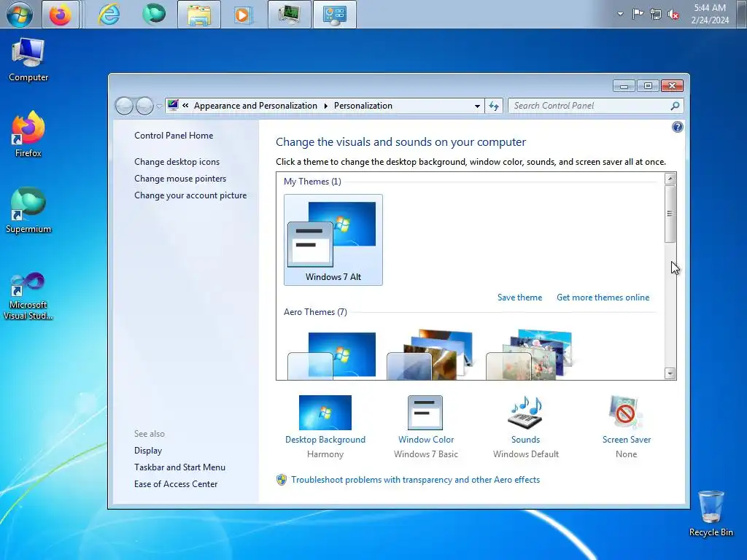Viewport: 747px width, 560px height.
Task: Open Desktop Background settings
Action: [x=325, y=427]
